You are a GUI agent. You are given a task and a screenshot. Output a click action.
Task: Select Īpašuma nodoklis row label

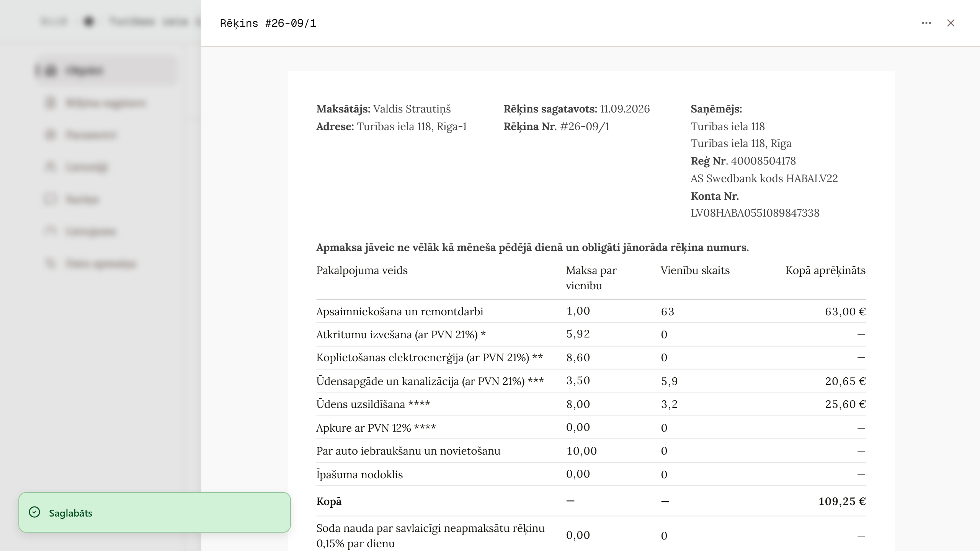359,475
